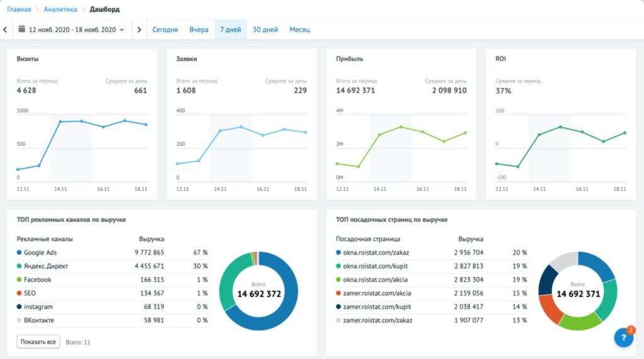Viewport: 644px width, 359px height.
Task: Click the Facebook channel row label
Action: 37,280
